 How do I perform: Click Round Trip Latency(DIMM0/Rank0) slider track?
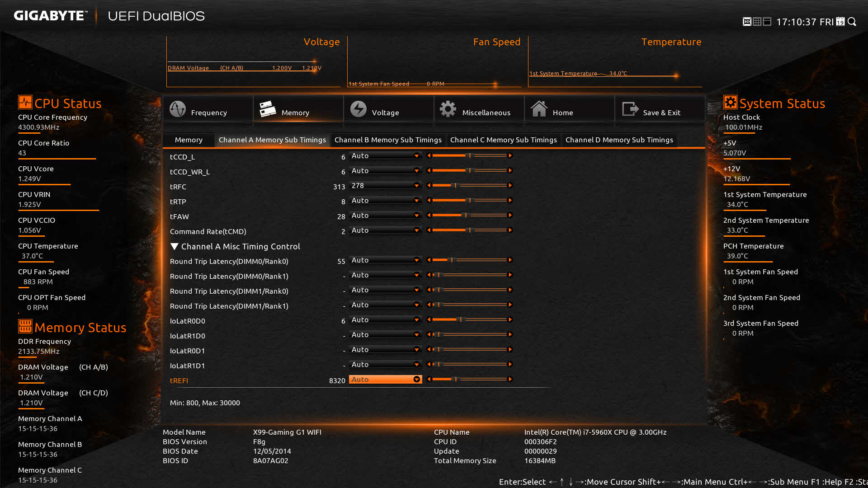469,260
